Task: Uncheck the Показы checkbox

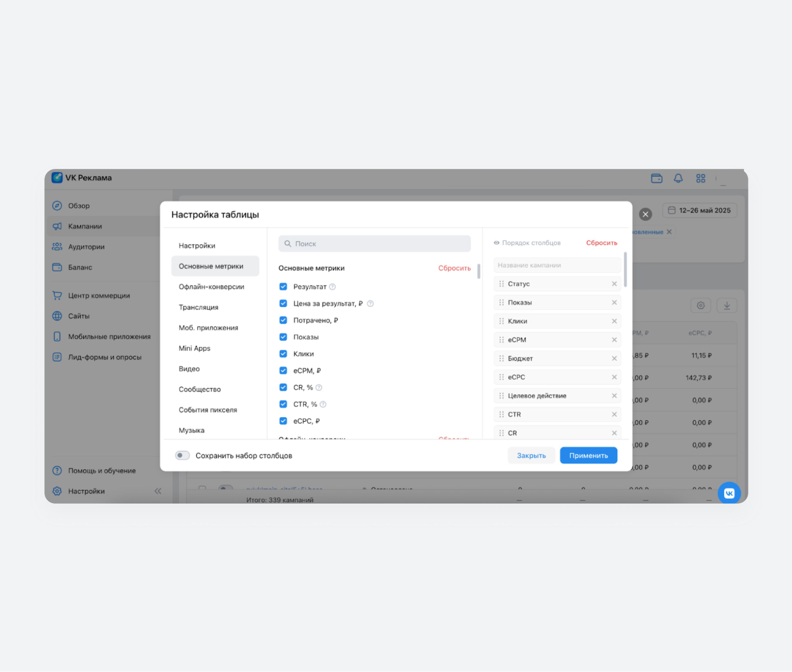Action: click(x=283, y=337)
